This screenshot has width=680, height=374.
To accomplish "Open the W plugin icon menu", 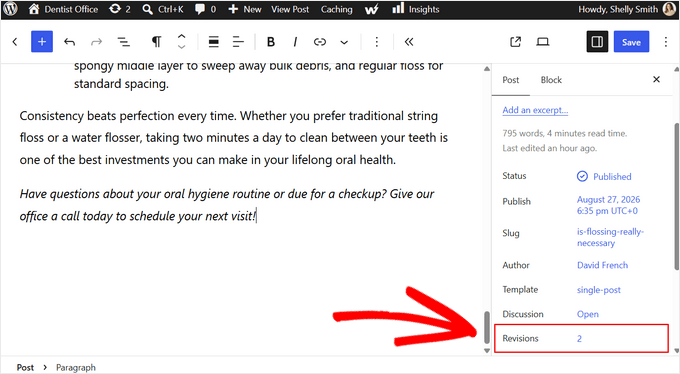I will coord(372,9).
